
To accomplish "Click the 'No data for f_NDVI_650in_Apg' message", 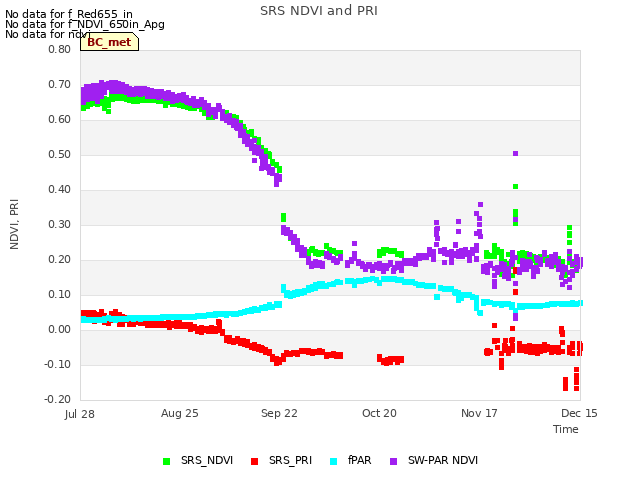I will tap(85, 24).
